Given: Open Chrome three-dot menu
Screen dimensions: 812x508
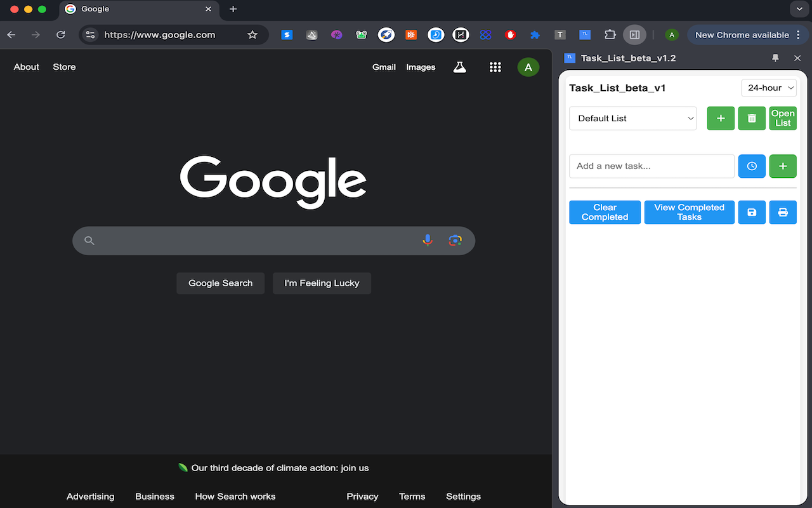Looking at the screenshot, I should (x=797, y=35).
